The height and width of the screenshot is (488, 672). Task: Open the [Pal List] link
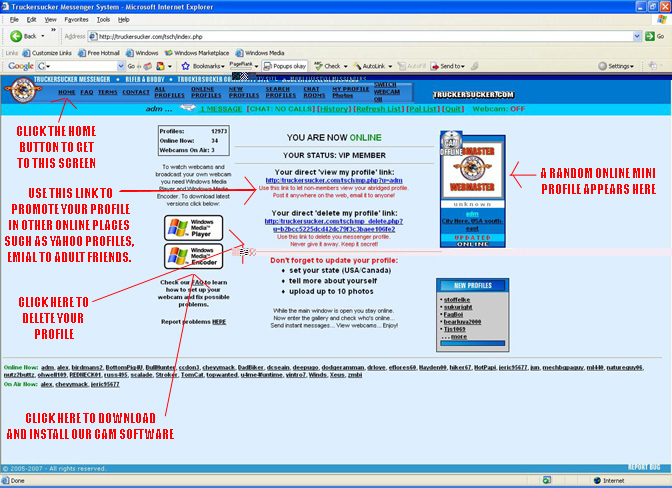(x=423, y=109)
